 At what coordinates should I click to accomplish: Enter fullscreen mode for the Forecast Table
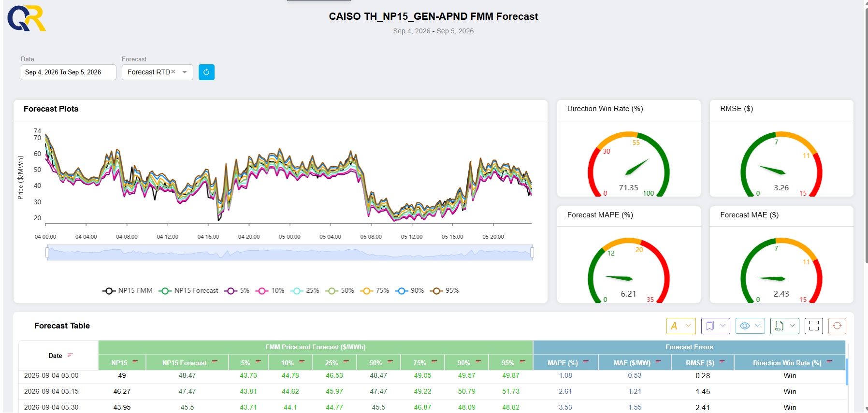[x=814, y=326]
